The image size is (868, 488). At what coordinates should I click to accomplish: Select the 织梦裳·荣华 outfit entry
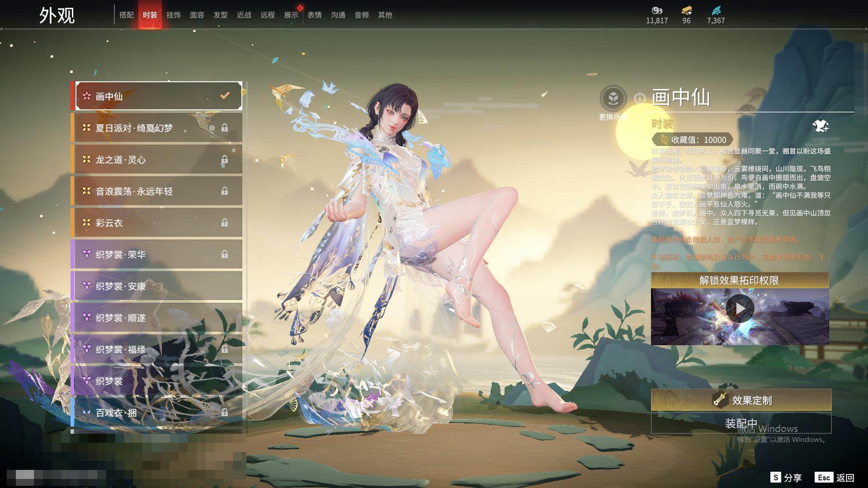(121, 255)
